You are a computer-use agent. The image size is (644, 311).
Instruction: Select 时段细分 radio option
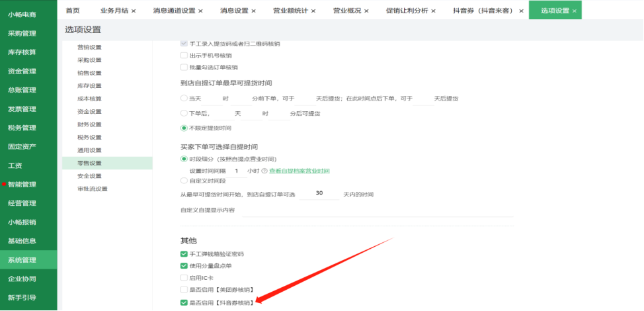184,159
